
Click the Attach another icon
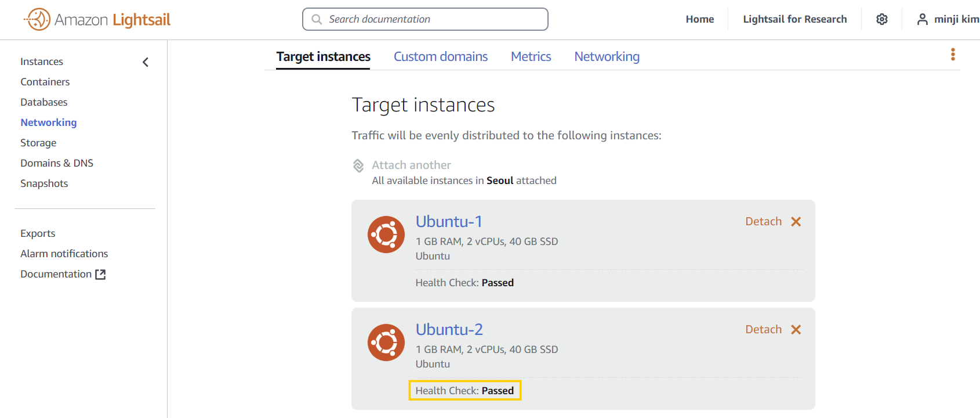[358, 165]
